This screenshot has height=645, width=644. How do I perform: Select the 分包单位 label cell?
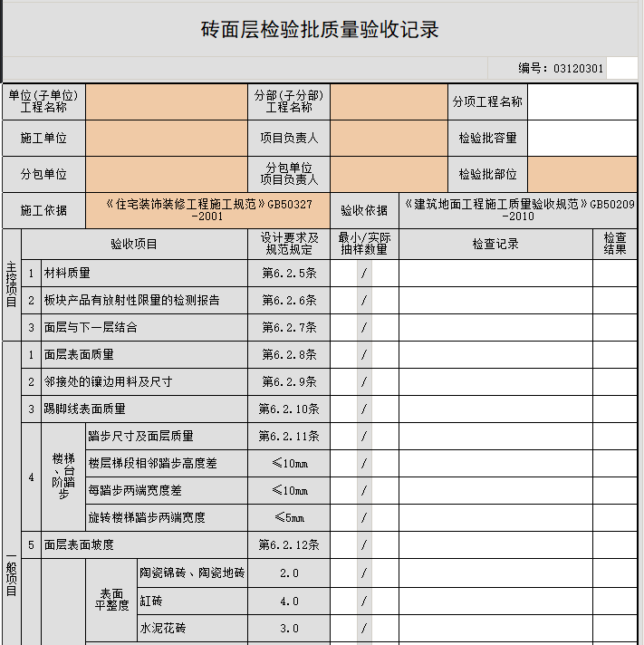[x=43, y=175]
